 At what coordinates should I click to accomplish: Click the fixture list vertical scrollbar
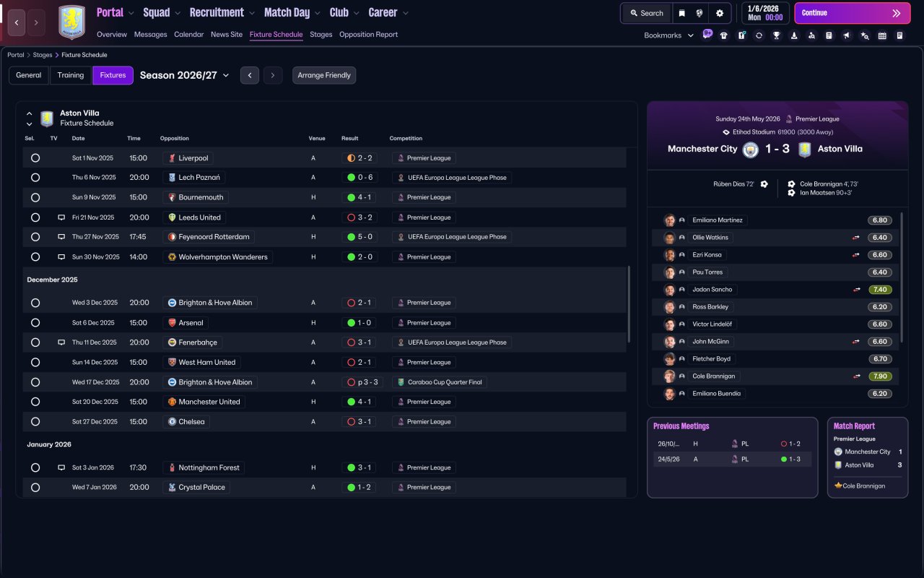[629, 303]
